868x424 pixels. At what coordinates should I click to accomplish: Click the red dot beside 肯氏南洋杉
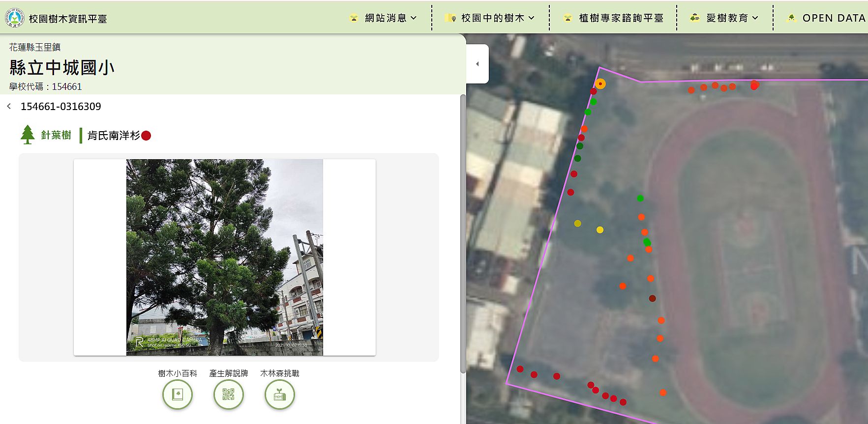coord(146,136)
